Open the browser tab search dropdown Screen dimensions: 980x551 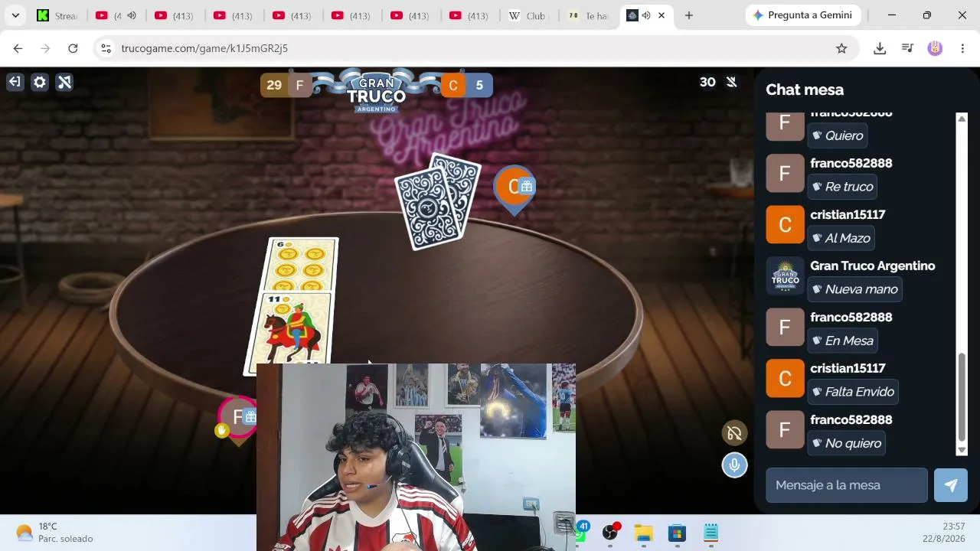[15, 15]
